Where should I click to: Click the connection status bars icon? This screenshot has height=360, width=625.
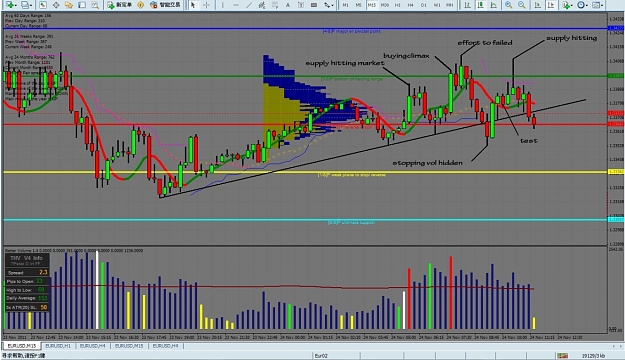click(562, 356)
